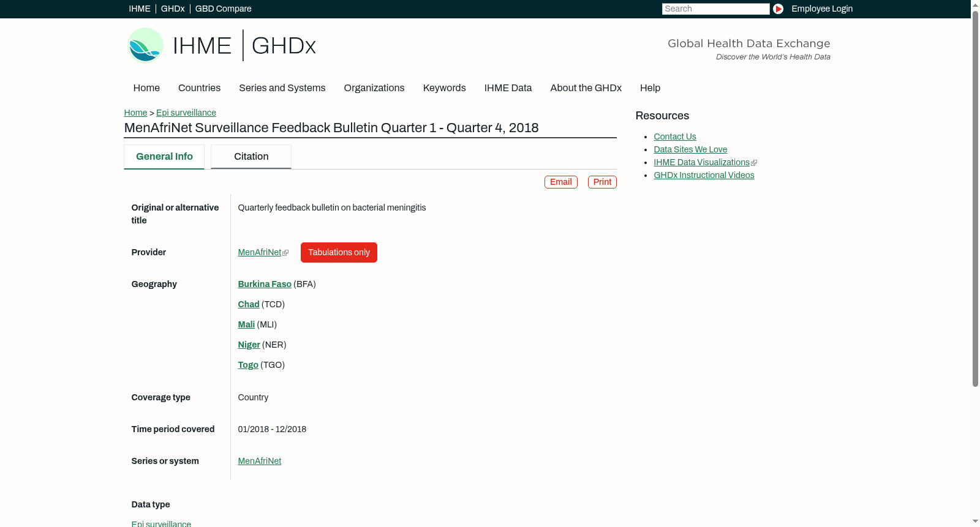Click Epi surveillance breadcrumb link
This screenshot has height=527, width=980.
coord(186,113)
